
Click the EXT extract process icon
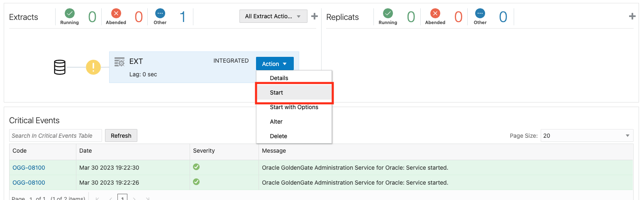pyautogui.click(x=120, y=62)
